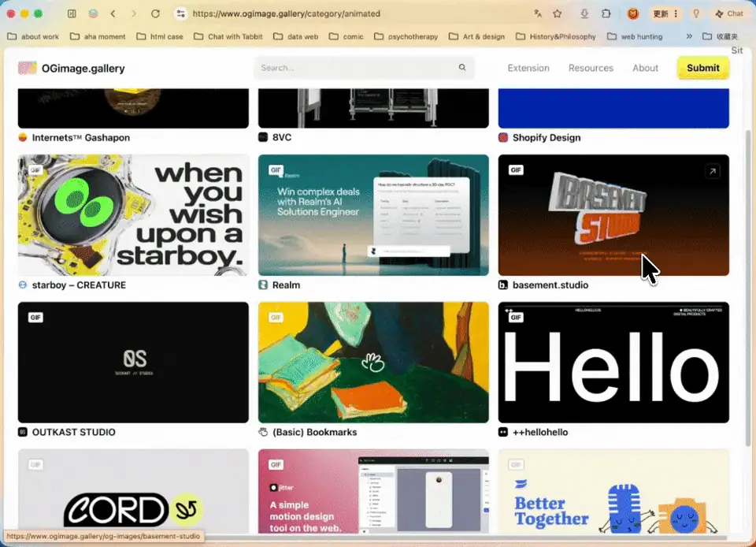
Task: Open the 'about work' bookmark folder
Action: click(x=33, y=36)
